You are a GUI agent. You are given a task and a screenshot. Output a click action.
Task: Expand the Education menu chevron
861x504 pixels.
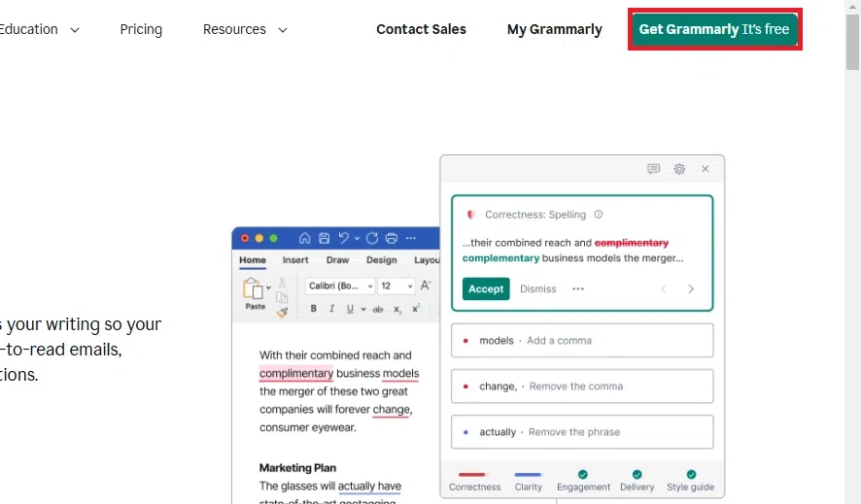click(75, 30)
